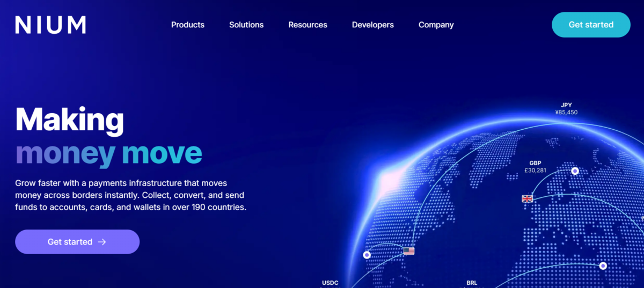644x288 pixels.
Task: Click the circular marker at lower right globe
Action: [603, 265]
